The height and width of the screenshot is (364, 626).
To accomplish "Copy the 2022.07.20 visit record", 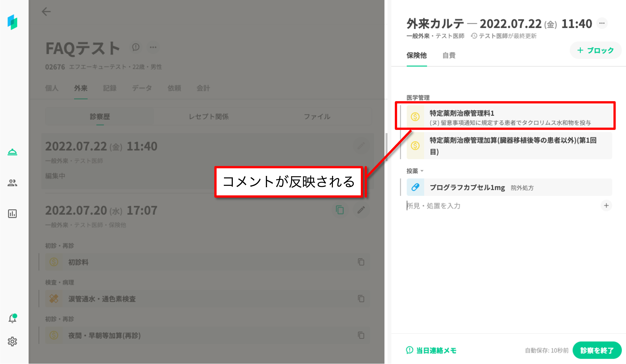I will [340, 210].
